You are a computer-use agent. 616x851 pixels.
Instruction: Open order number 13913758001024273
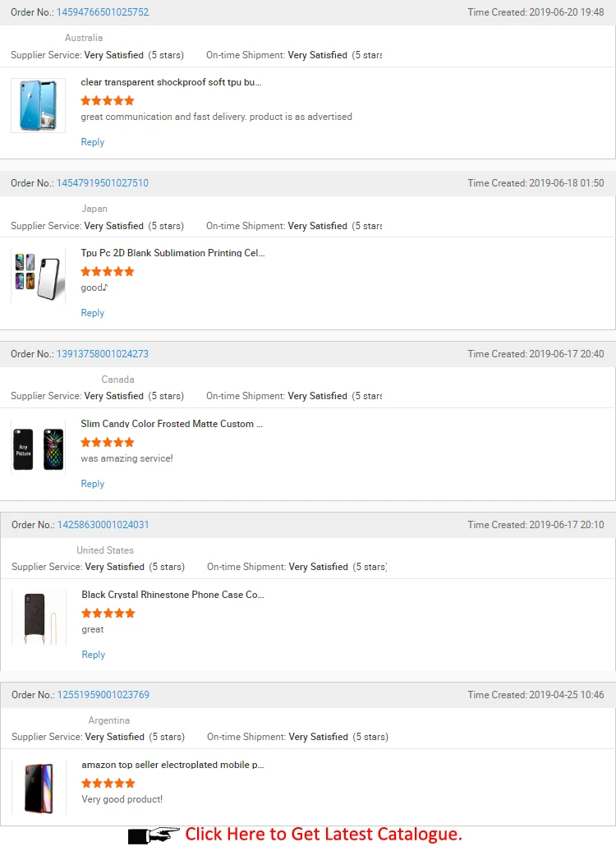pos(103,354)
